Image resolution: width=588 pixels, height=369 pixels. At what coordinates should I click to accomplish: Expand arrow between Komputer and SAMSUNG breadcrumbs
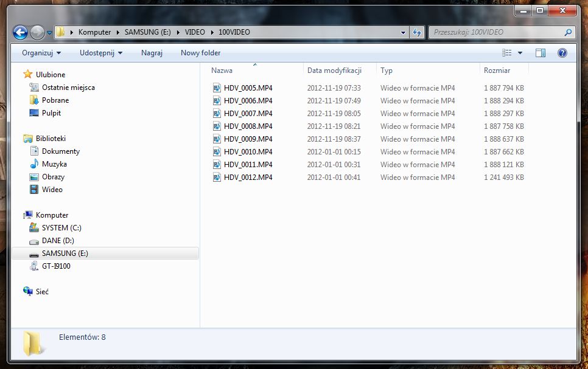click(x=117, y=33)
